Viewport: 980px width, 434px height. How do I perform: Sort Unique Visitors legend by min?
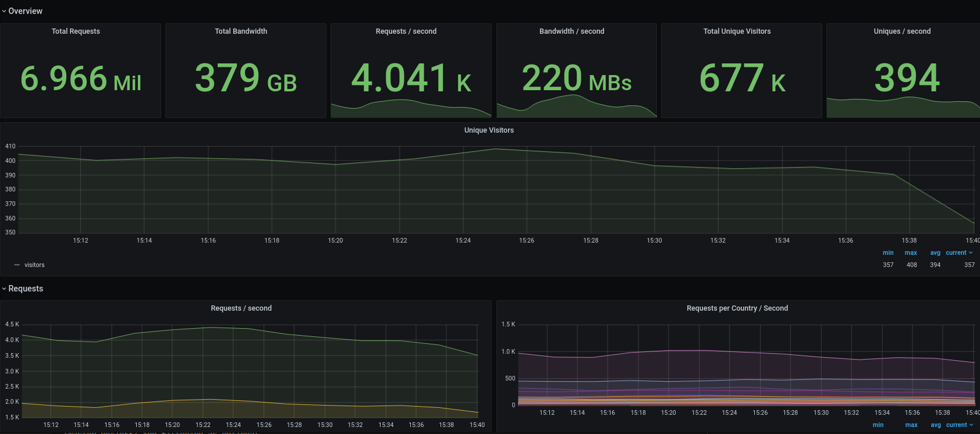(888, 253)
